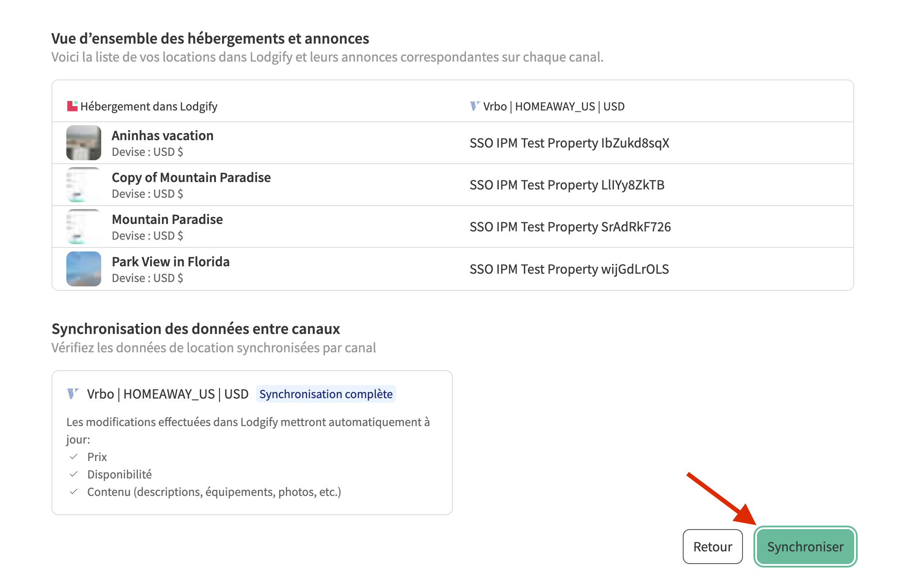This screenshot has width=924, height=578.
Task: Click the Retour button
Action: (x=712, y=547)
